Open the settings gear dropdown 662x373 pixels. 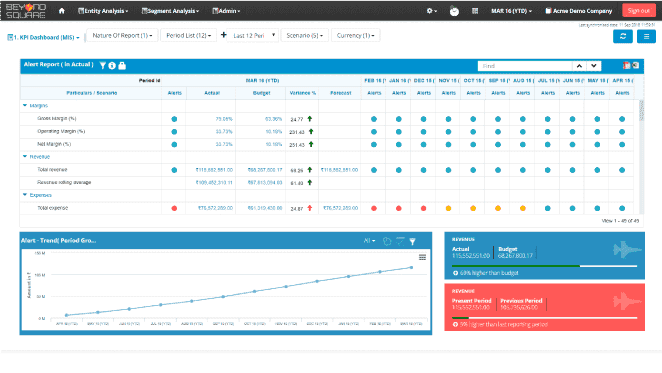point(431,11)
